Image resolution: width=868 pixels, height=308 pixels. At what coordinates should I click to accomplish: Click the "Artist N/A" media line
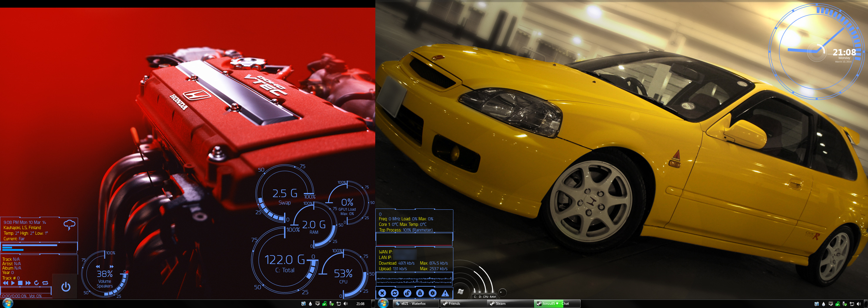pos(11,264)
